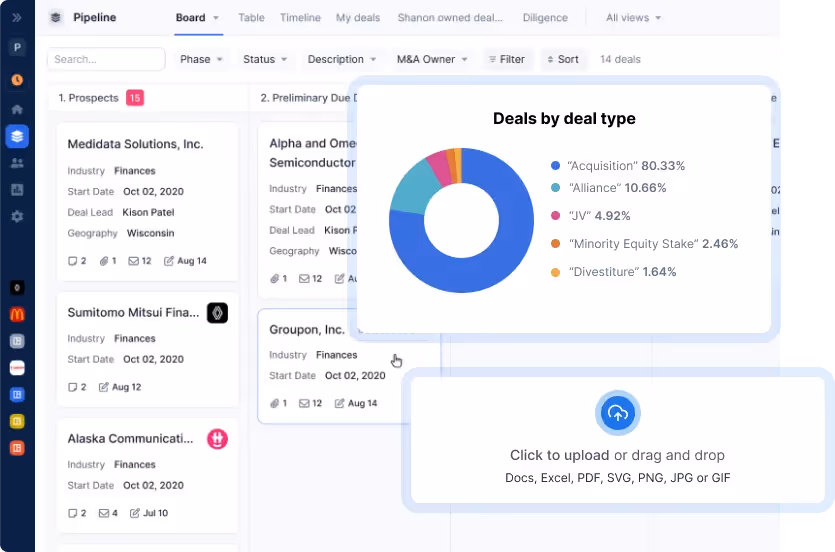Open the orange grid icon in sidebar
Viewport: 835px width, 552px height.
pyautogui.click(x=17, y=448)
